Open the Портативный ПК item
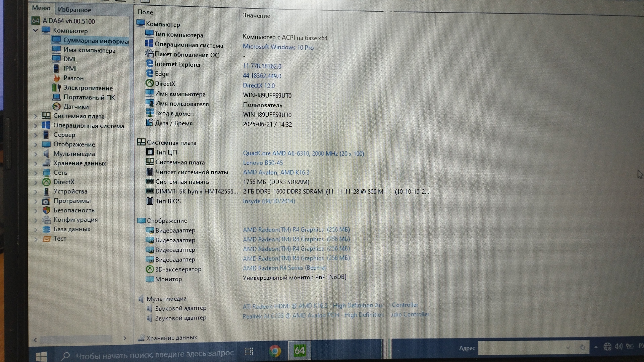 click(x=89, y=97)
